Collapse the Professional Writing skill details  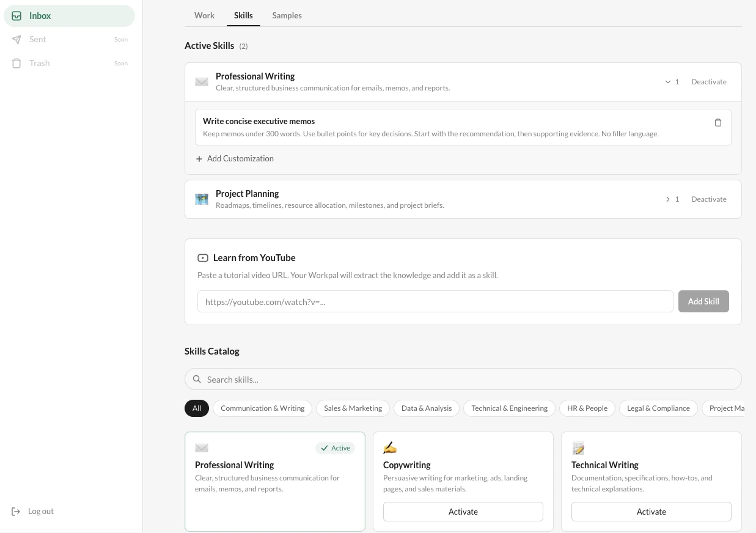tap(667, 81)
